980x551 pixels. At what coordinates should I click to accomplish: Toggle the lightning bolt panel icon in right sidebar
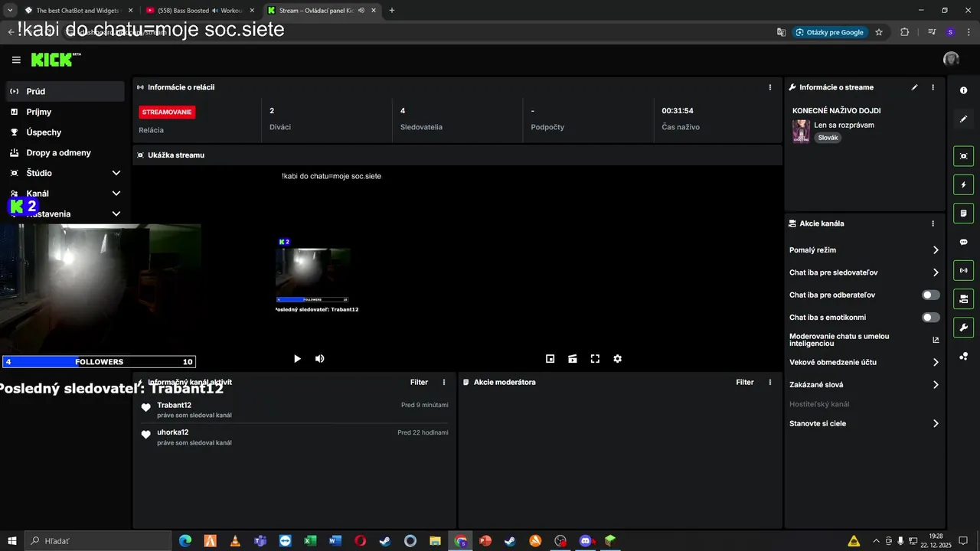pos(963,184)
